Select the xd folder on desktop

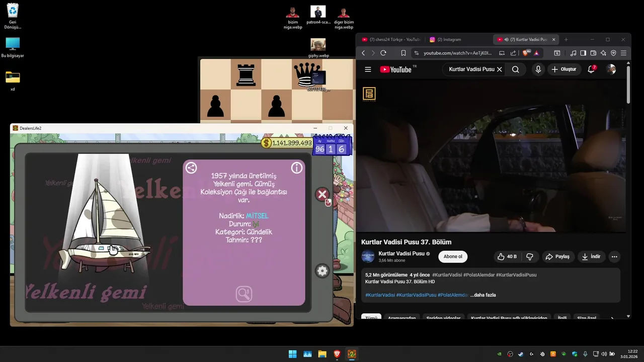13,80
